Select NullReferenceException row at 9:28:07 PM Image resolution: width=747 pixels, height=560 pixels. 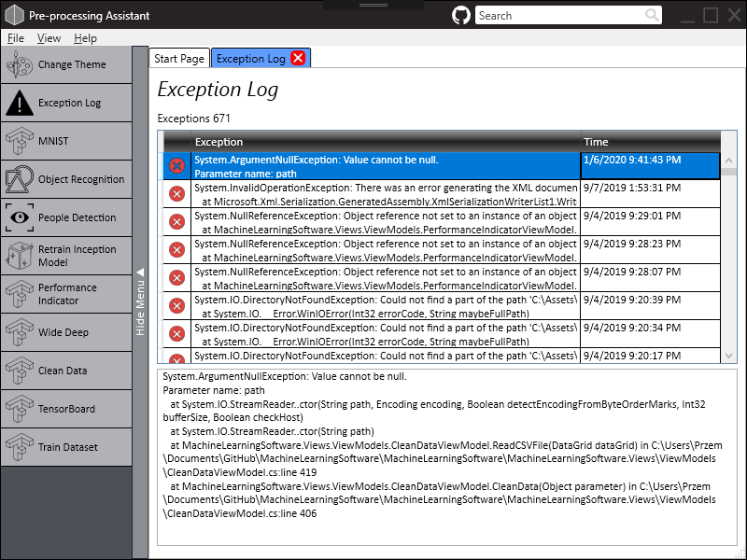pyautogui.click(x=442, y=277)
